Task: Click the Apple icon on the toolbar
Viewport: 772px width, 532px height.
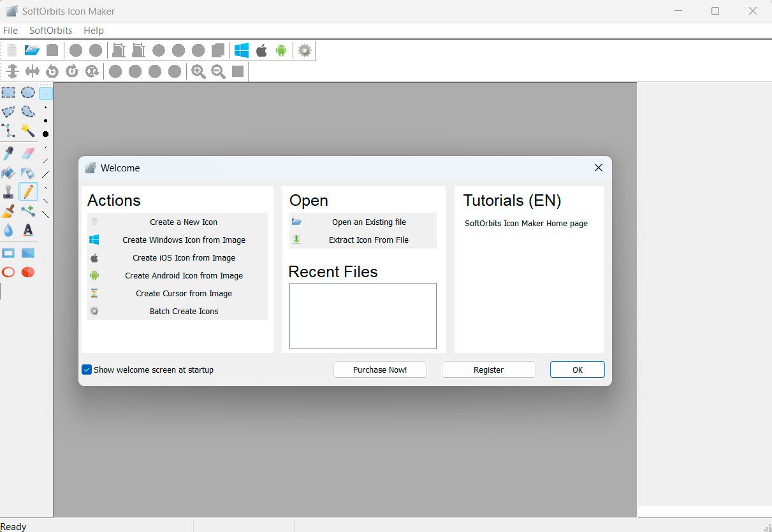Action: [261, 50]
